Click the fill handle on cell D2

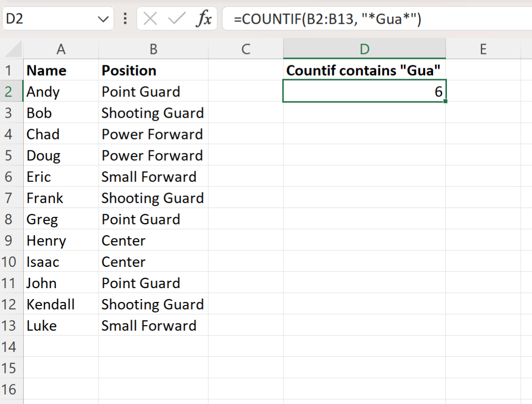[x=444, y=101]
